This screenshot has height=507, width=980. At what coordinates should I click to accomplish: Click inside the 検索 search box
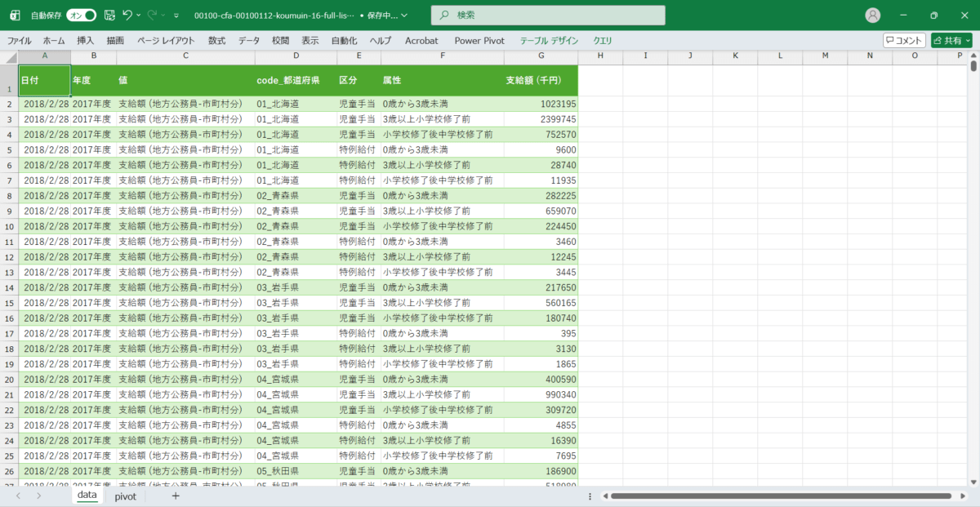547,15
